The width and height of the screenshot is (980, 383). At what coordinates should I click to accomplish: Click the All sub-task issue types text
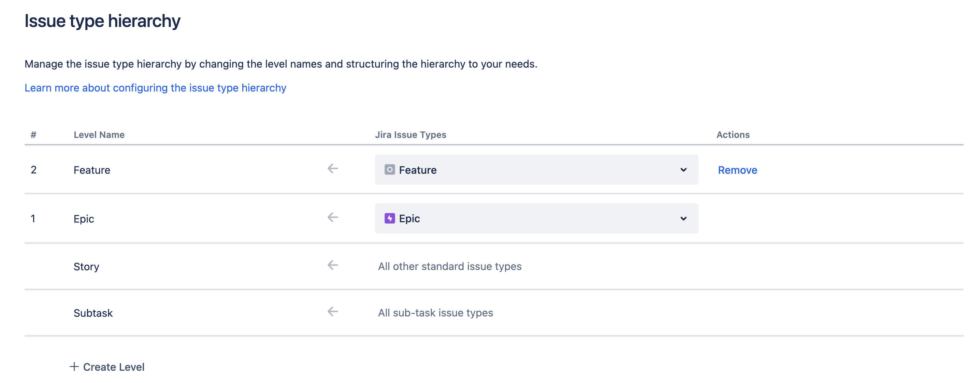pyautogui.click(x=435, y=313)
